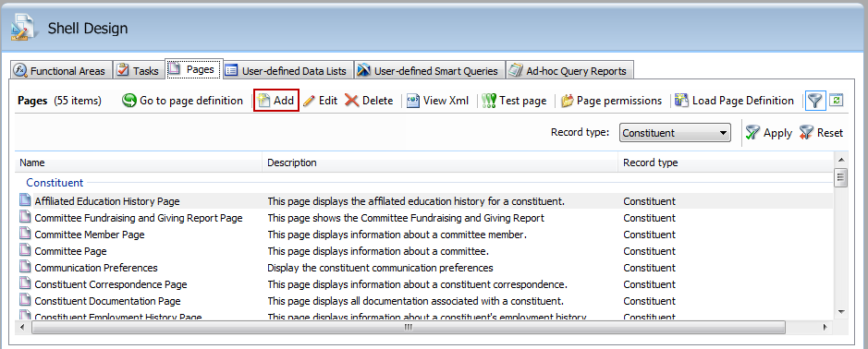Select Committee Fundraising and Giving Report Page
The image size is (868, 349).
pyautogui.click(x=139, y=218)
